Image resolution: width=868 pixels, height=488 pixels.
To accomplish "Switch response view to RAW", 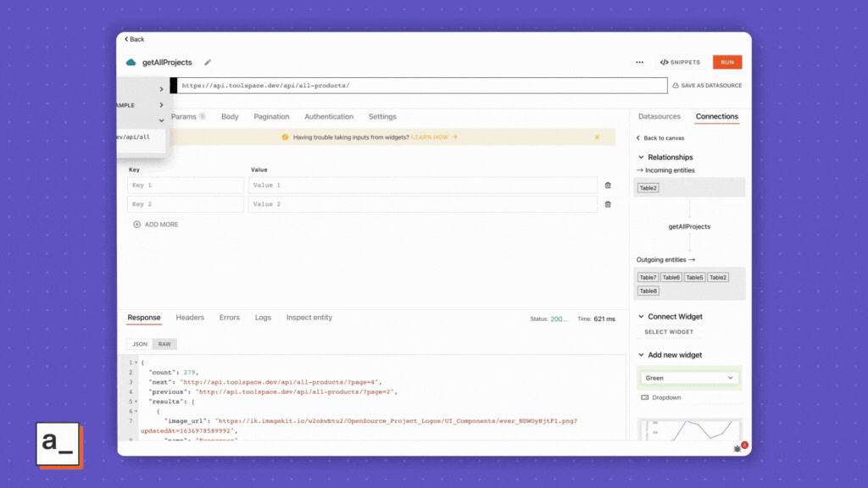I will (164, 344).
